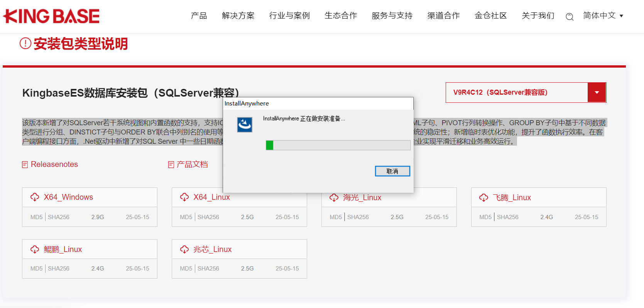Open the 产品 menu item

click(199, 16)
